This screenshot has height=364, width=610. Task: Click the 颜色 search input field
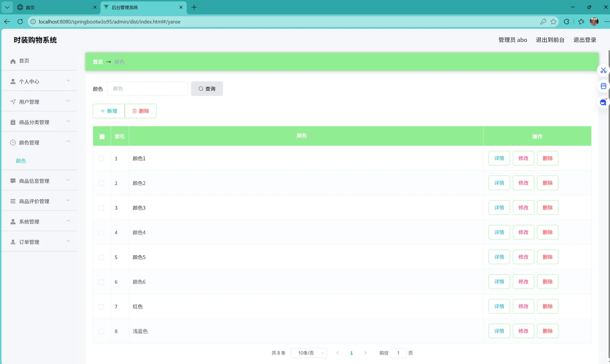[x=147, y=89]
